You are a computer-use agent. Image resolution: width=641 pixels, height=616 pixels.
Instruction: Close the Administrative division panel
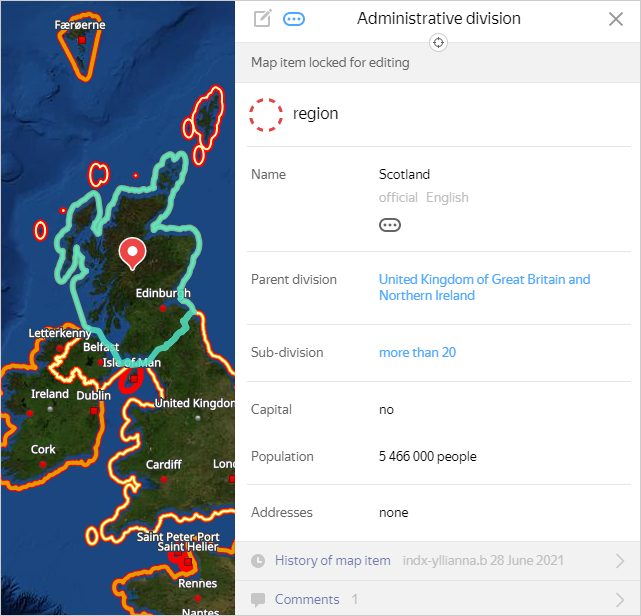(x=616, y=19)
